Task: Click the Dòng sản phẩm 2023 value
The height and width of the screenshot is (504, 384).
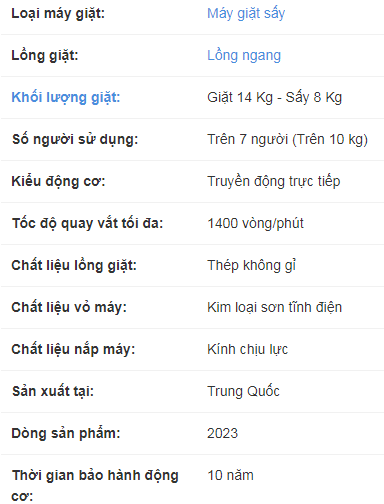Action: pyautogui.click(x=222, y=434)
